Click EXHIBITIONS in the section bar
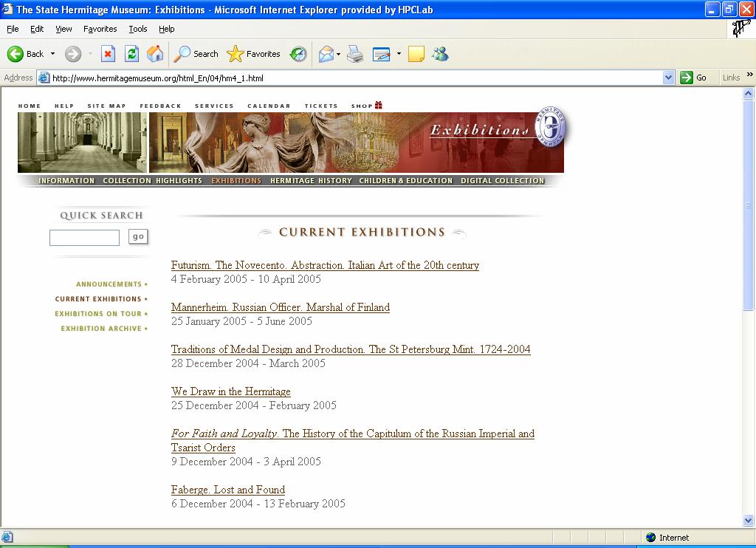 coord(236,180)
